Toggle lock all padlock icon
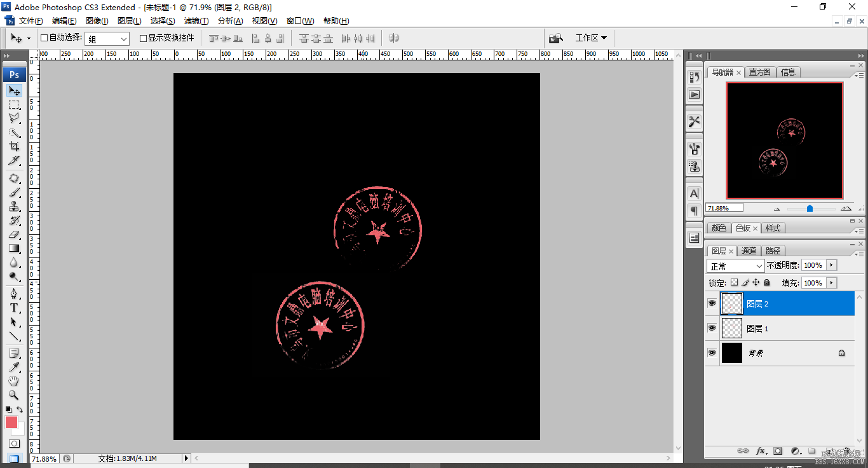 [767, 282]
